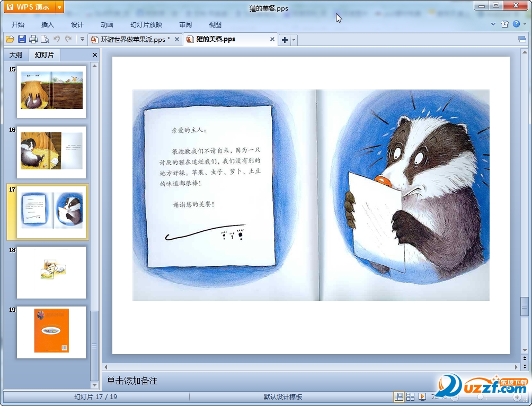
Task: Open the 动画 ribbon tab
Action: coord(107,25)
